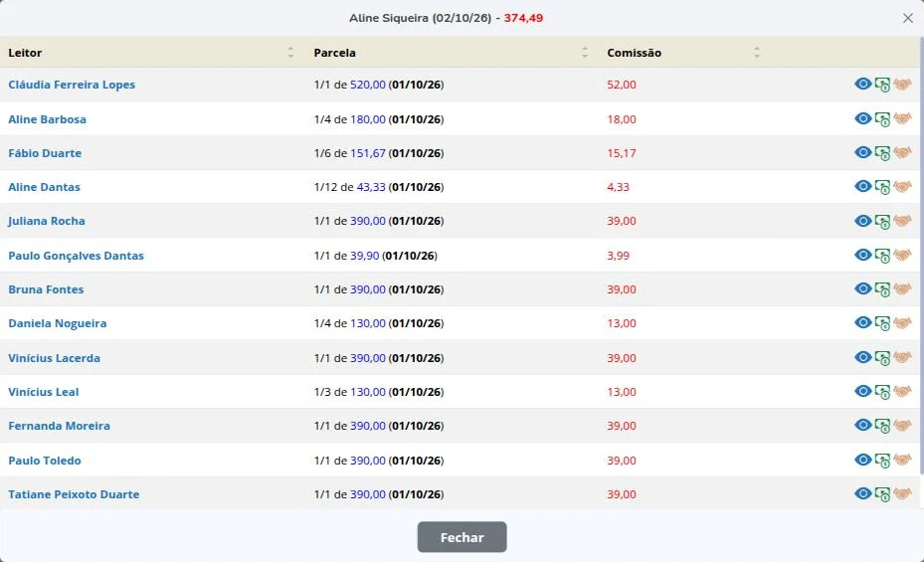Click the Comissão column header label
The width and height of the screenshot is (924, 562).
coord(635,53)
